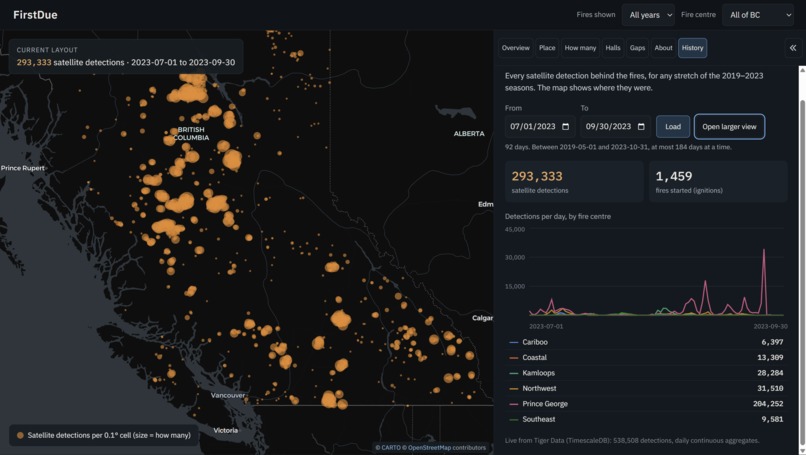Click the Detections per day chart title

point(558,216)
